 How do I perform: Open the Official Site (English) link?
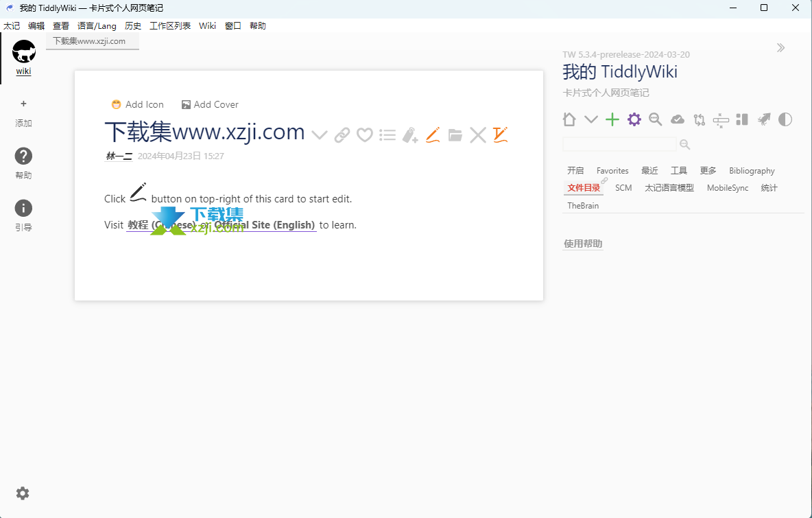[x=265, y=225]
